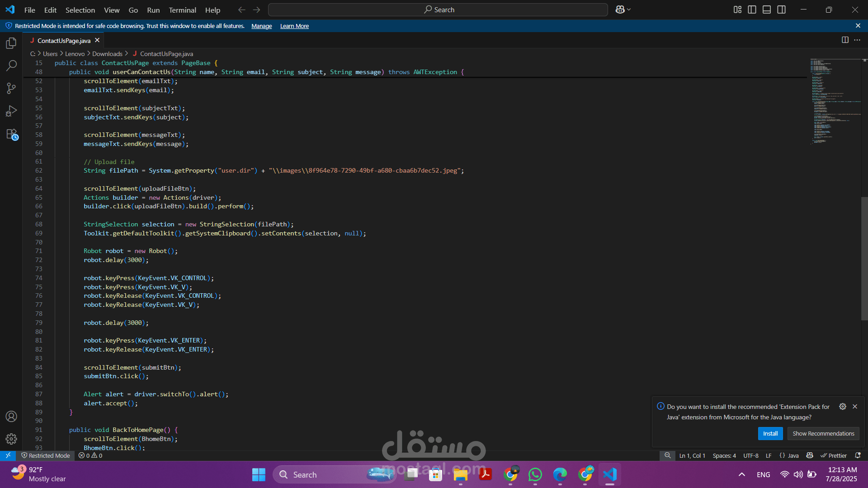Open the Extensions view
The image size is (868, 488).
pos(11,134)
